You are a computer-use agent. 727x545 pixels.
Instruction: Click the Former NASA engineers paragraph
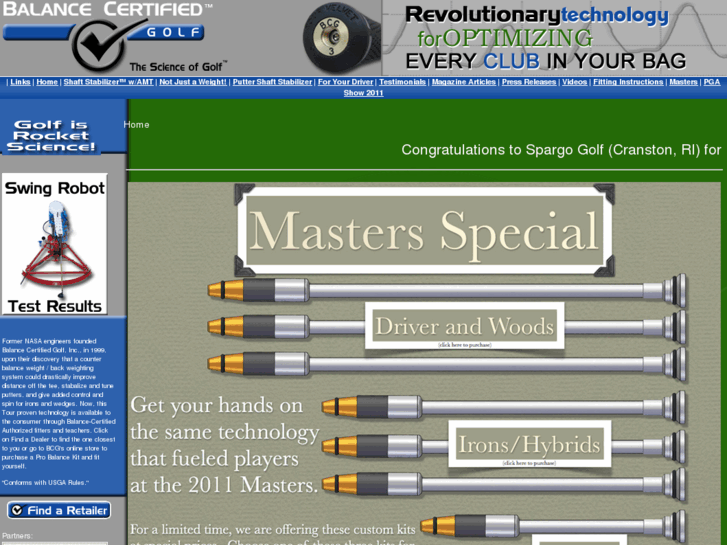pos(58,404)
